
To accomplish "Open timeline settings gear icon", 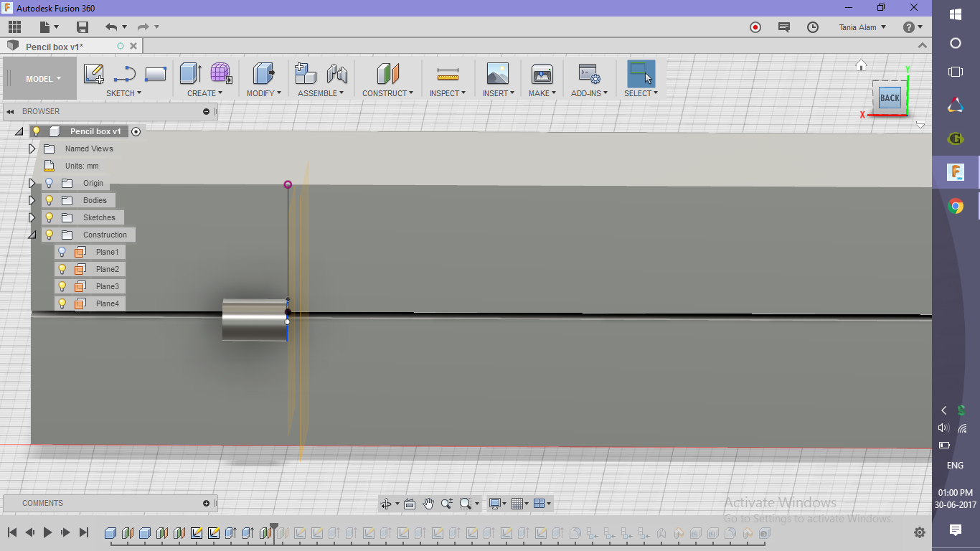I will 920,532.
